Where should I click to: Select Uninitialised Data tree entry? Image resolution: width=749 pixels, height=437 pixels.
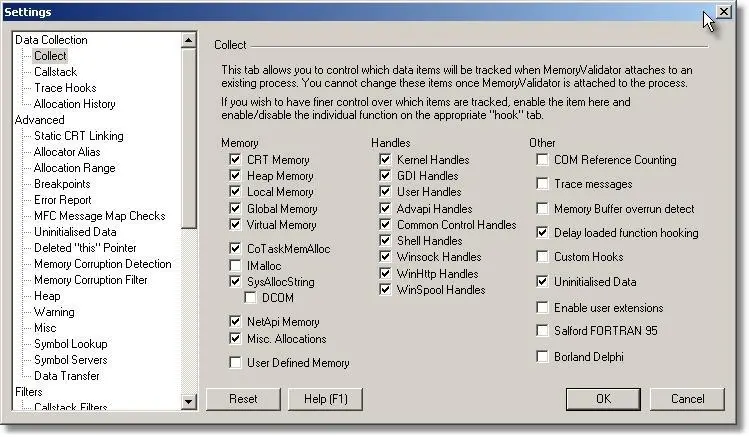tap(75, 232)
